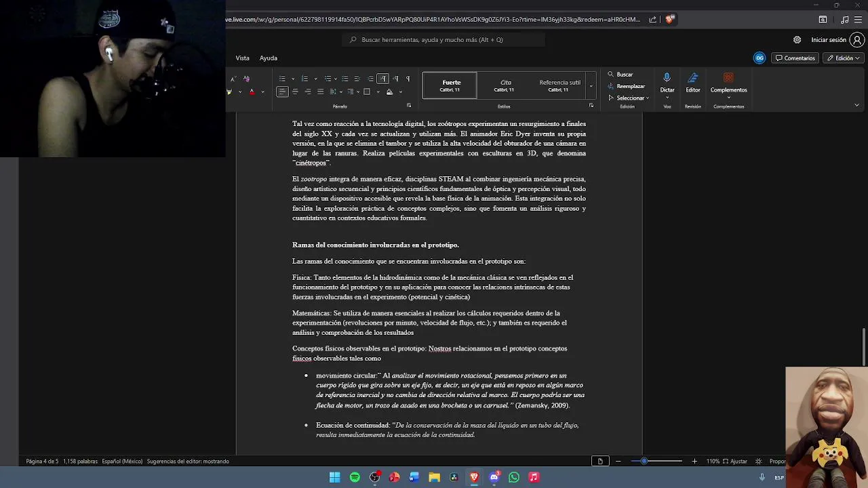Viewport: 868px width, 488px height.
Task: Align text right
Action: click(308, 91)
